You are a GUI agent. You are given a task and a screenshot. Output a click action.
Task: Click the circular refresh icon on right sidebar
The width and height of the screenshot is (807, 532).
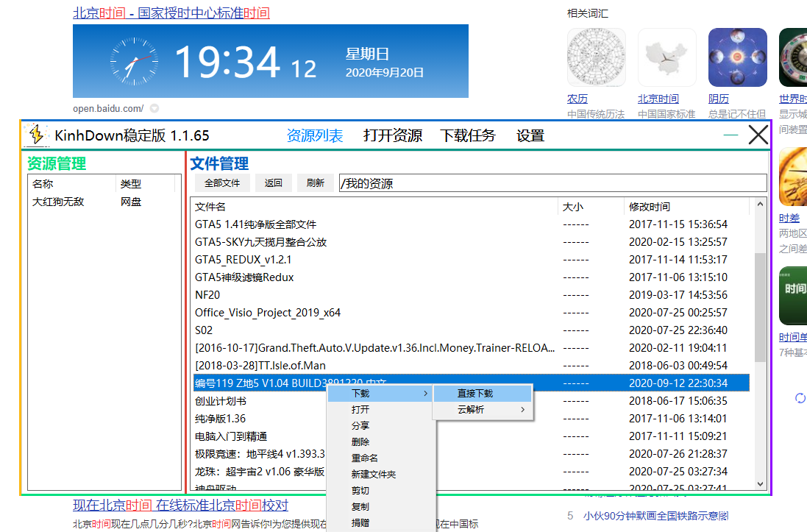800,398
